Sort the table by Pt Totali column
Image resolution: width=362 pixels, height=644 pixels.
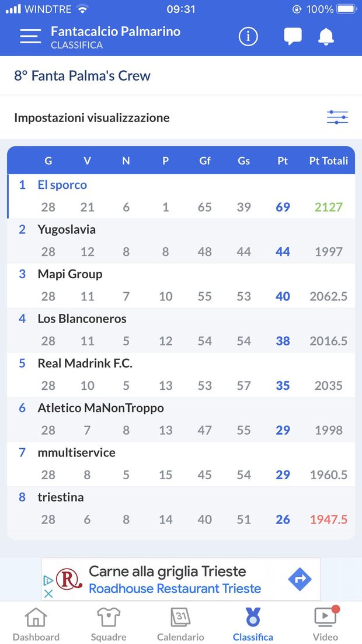tap(329, 161)
